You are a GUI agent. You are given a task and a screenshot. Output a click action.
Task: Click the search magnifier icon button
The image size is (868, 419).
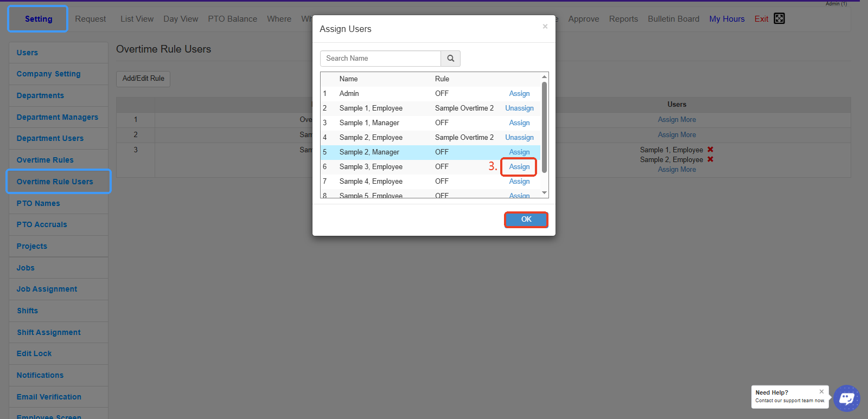450,59
